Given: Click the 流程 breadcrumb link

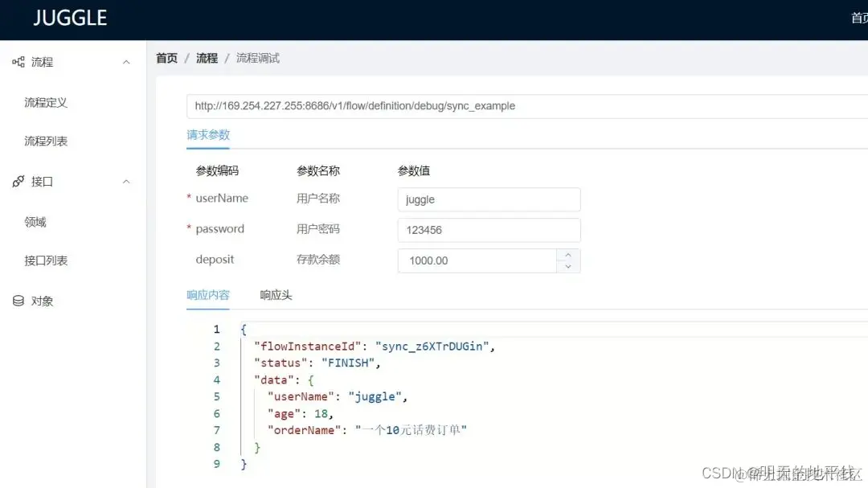Looking at the screenshot, I should 207,58.
